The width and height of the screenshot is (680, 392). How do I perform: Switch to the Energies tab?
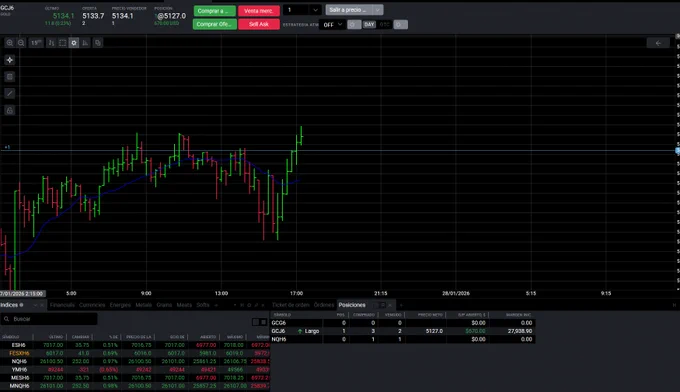click(x=120, y=305)
